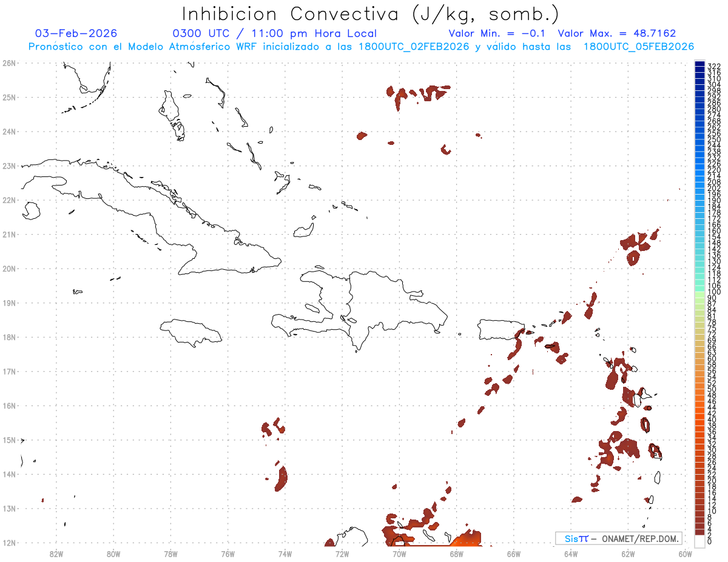Screen dimensions: 728x562
Task: Click the 62W longitude label
Action: [x=629, y=554]
